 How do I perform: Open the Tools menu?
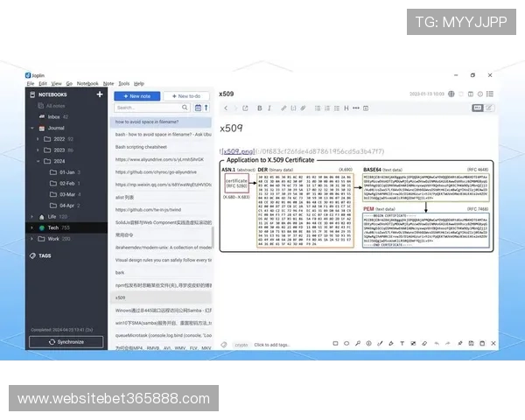[123, 83]
